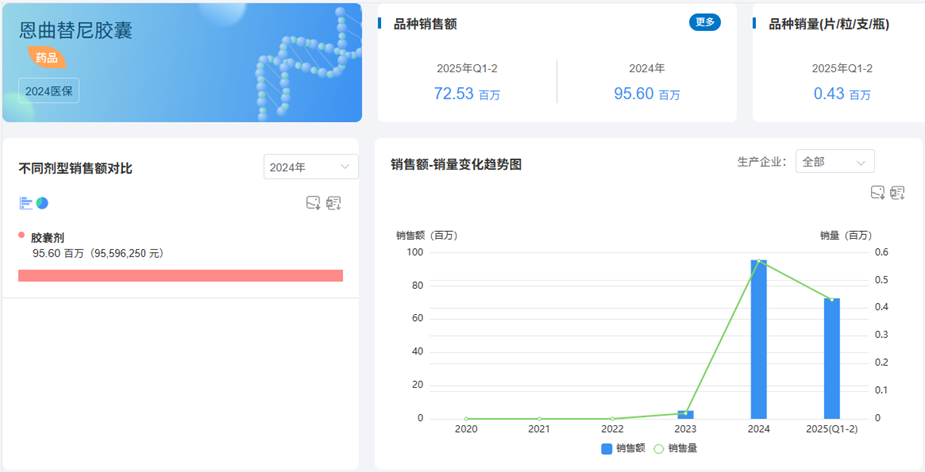This screenshot has width=925, height=472.
Task: Click the 2023 sales volume data point
Action: tap(685, 412)
